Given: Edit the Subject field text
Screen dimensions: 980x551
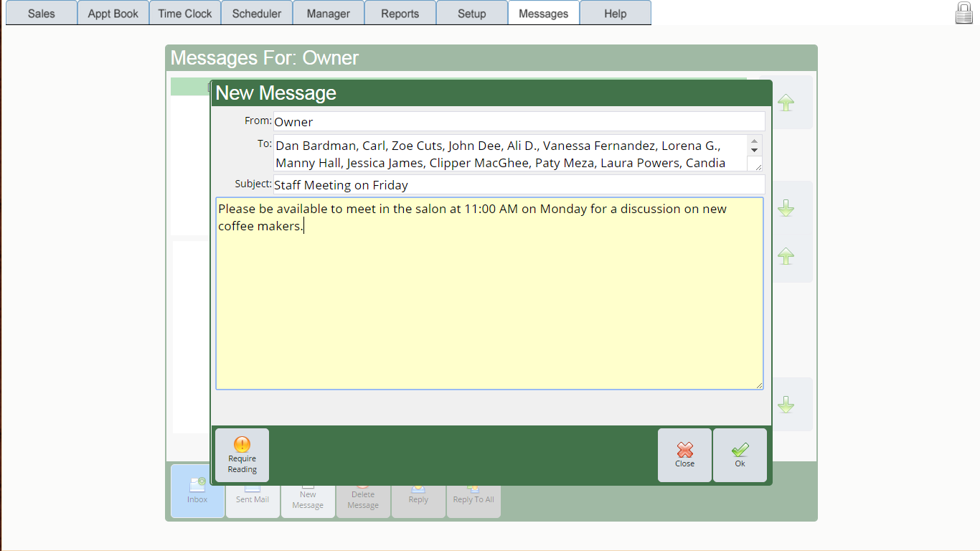Looking at the screenshot, I should pos(519,184).
